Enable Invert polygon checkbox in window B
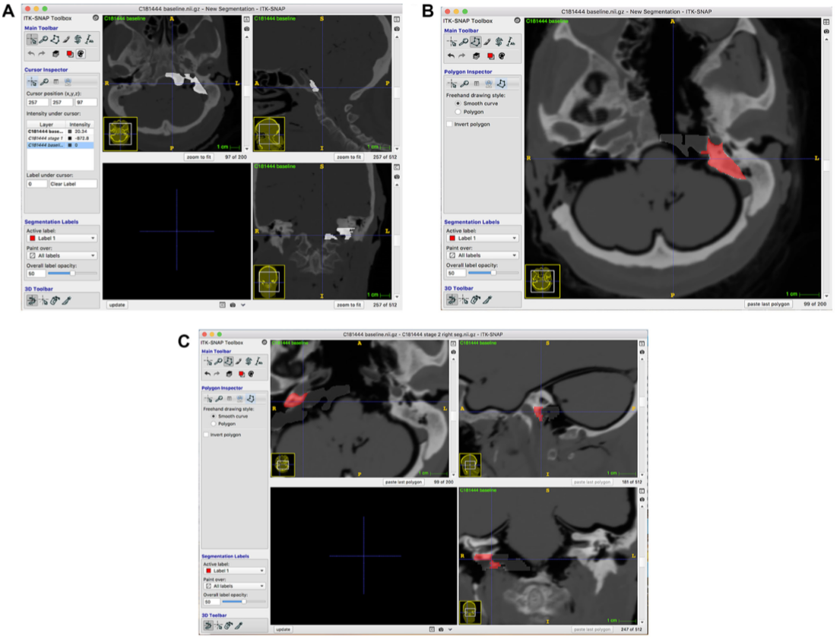 click(450, 124)
